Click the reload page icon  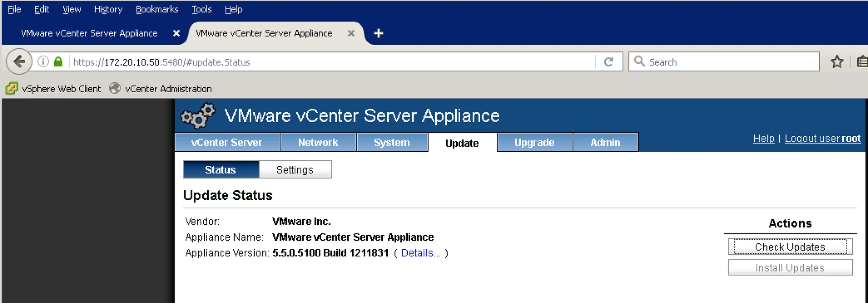click(x=609, y=62)
